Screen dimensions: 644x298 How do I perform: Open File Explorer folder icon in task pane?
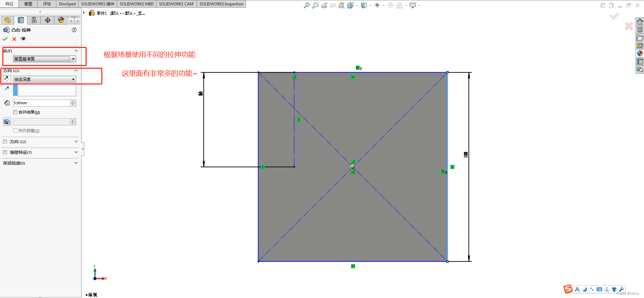coord(640,38)
